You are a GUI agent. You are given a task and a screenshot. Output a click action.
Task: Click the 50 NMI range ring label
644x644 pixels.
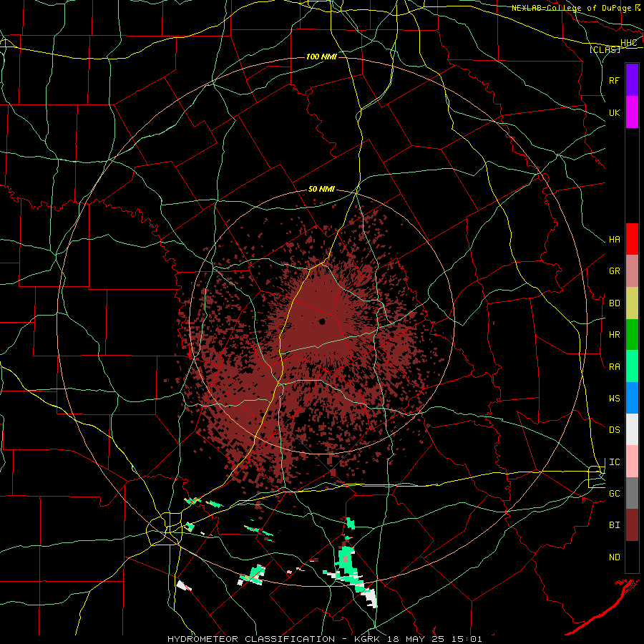tap(321, 190)
